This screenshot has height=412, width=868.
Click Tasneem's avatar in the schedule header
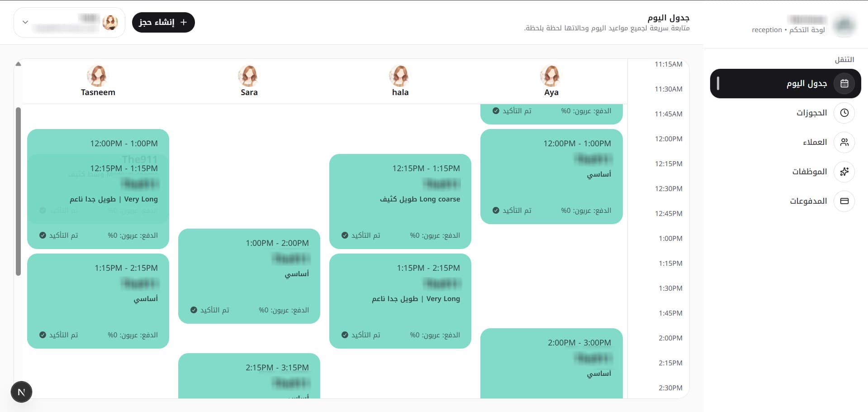click(x=98, y=76)
